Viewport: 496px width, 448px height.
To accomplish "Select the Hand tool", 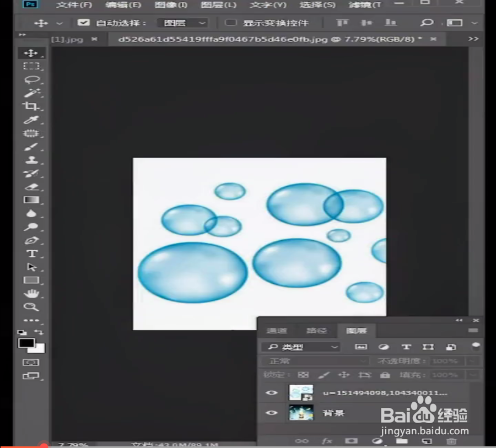I will coord(31,294).
